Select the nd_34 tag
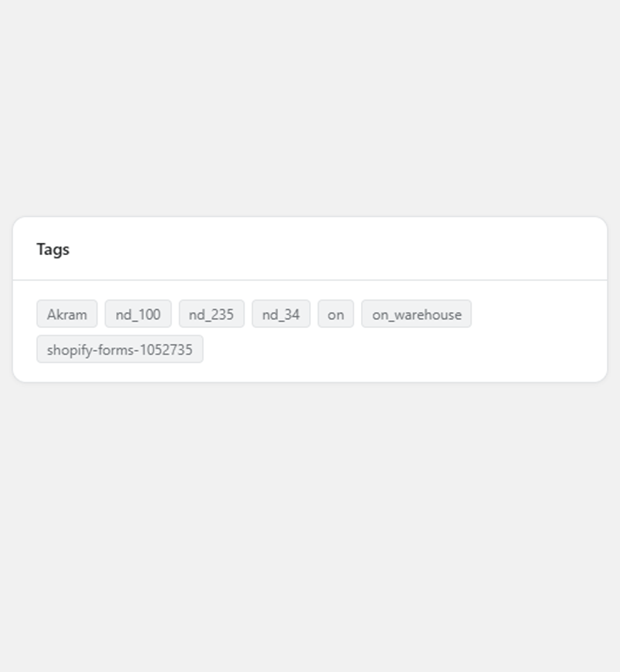 coord(281,314)
